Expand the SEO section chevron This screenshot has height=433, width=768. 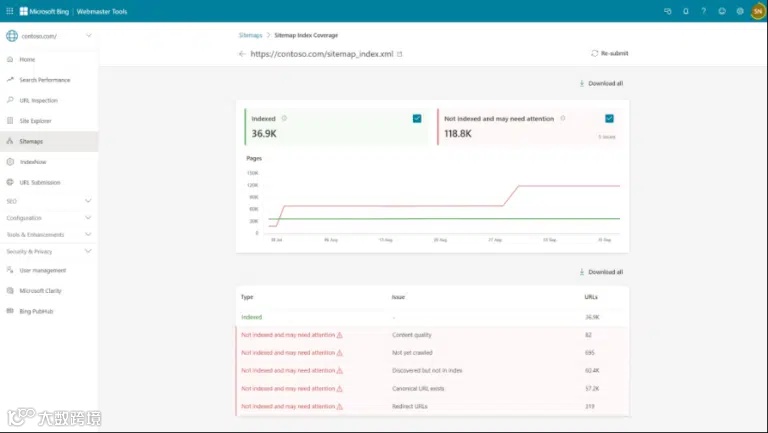88,201
